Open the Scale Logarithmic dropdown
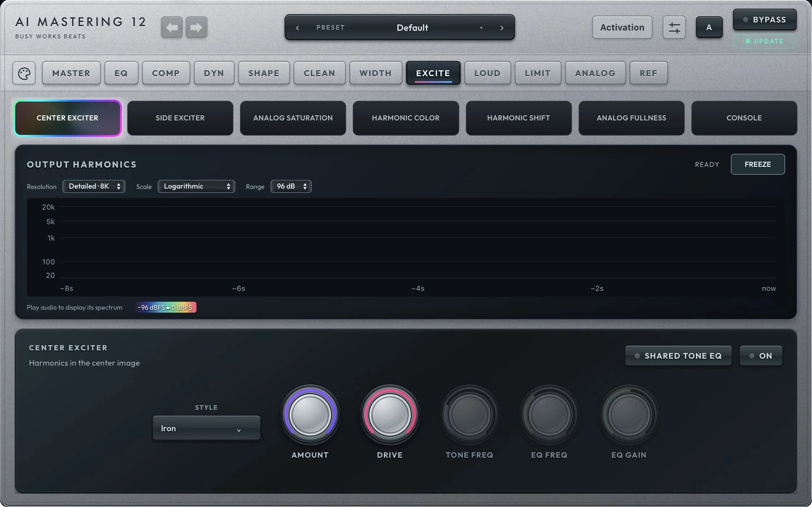Screen dimensions: 812x507 (x=196, y=186)
